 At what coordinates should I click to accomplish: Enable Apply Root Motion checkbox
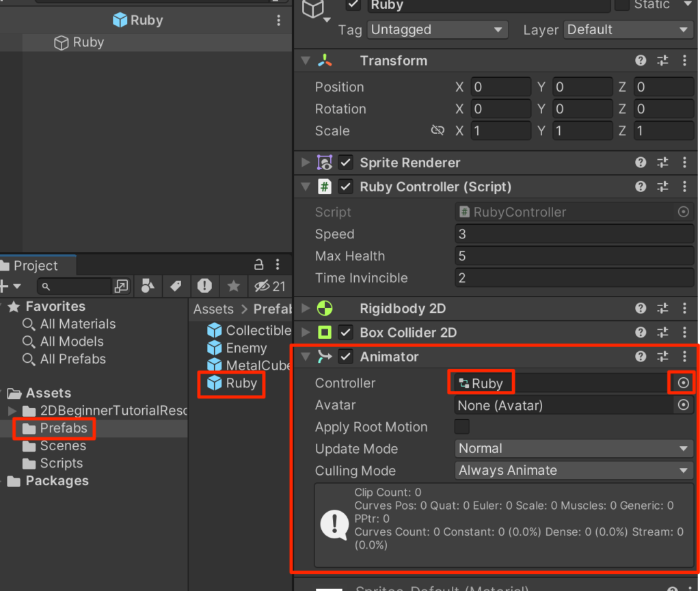462,426
